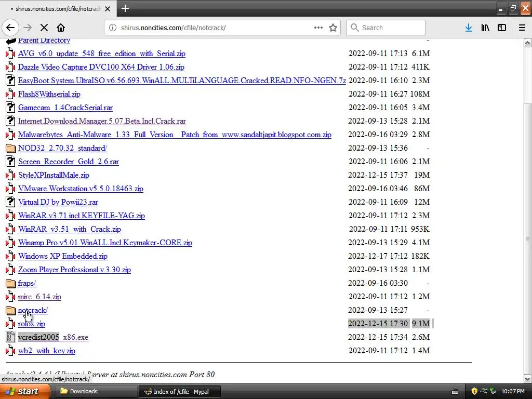Image resolution: width=532 pixels, height=399 pixels.
Task: Download Screen_Recorder_Gold_2.6.rar
Action: click(69, 162)
